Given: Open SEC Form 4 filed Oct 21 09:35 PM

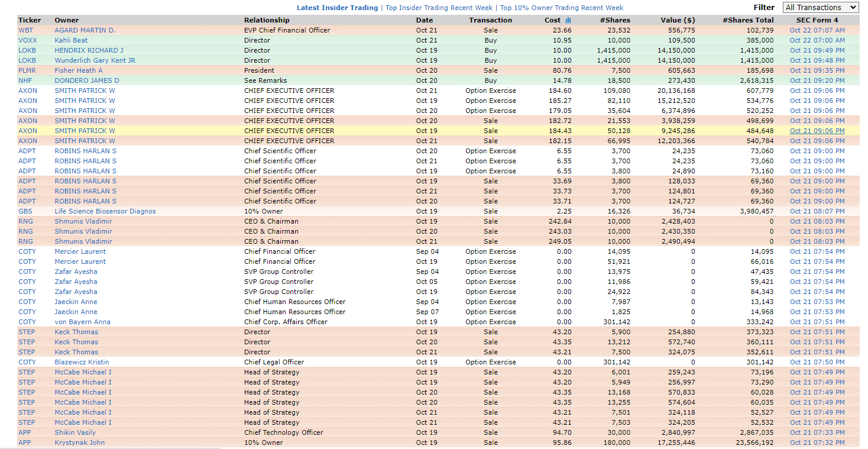Looking at the screenshot, I should (817, 70).
